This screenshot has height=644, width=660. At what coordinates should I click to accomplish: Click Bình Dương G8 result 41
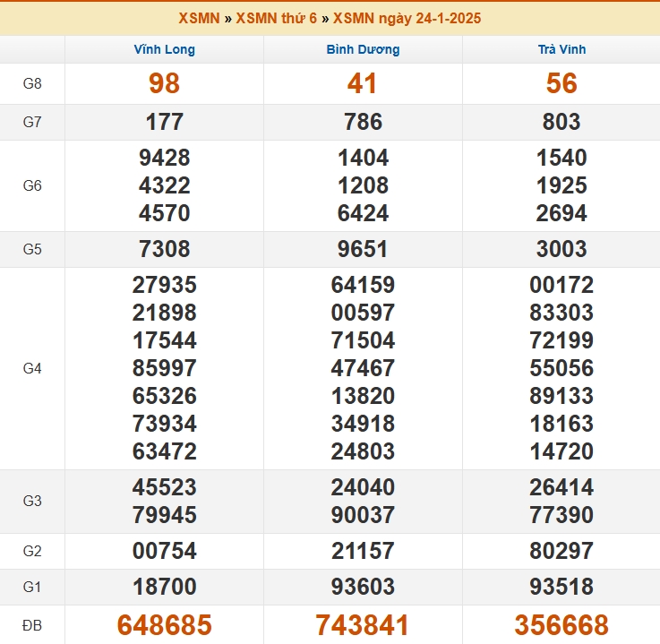point(362,83)
